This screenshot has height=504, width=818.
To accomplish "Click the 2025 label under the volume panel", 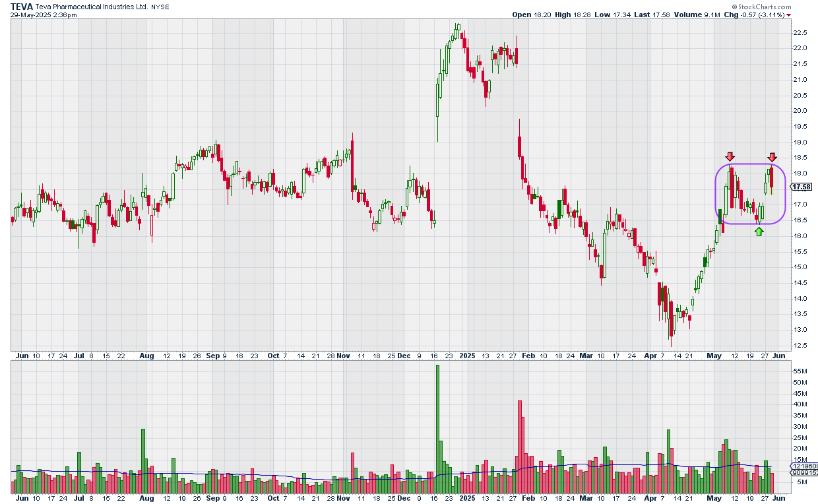I will (x=468, y=499).
